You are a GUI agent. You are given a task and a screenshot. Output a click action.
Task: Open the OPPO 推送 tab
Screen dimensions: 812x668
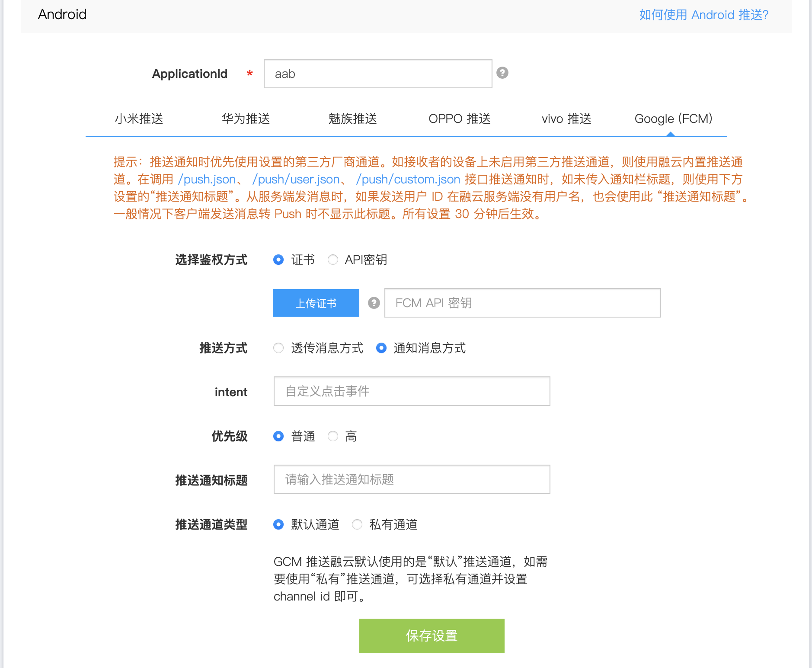[459, 119]
